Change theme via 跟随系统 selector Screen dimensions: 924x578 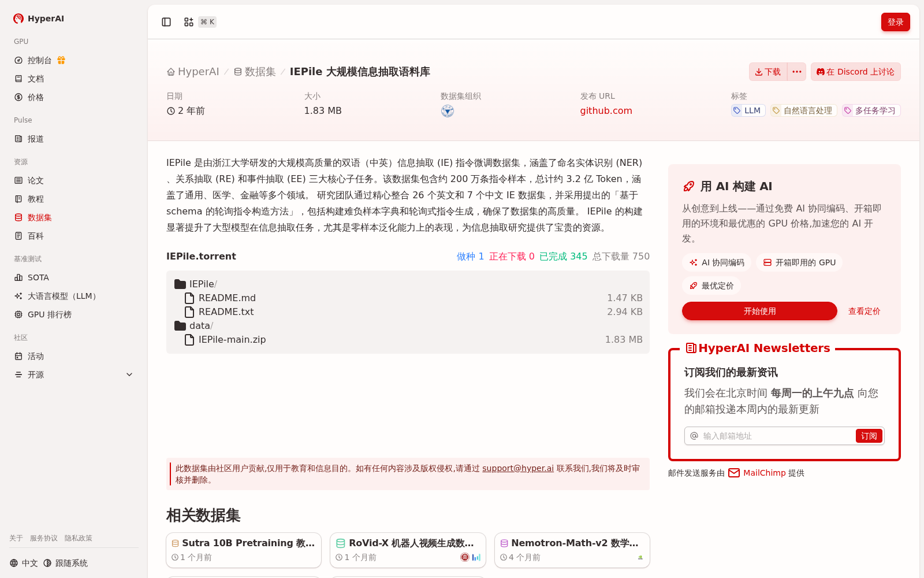(x=65, y=563)
